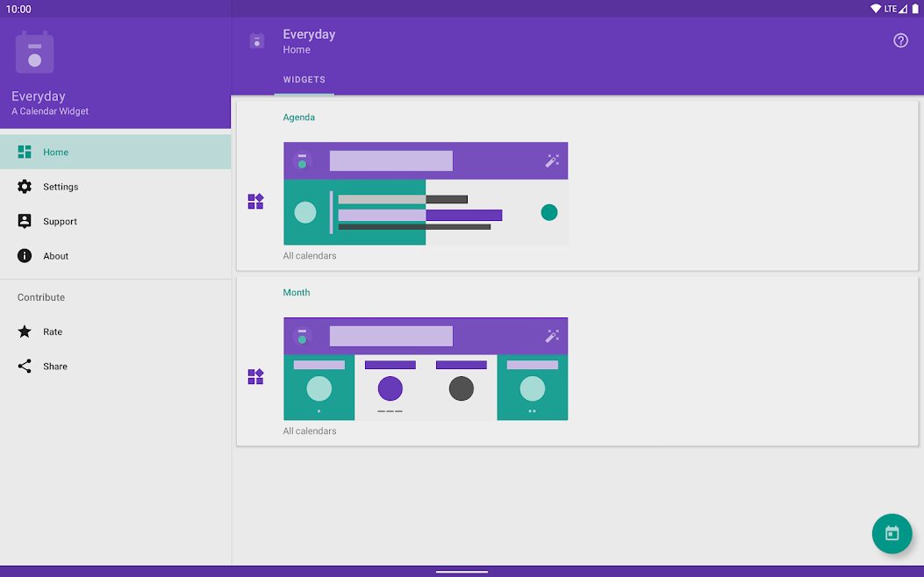
Task: Click 'A Calendar Widget' subtitle in drawer
Action: tap(50, 111)
